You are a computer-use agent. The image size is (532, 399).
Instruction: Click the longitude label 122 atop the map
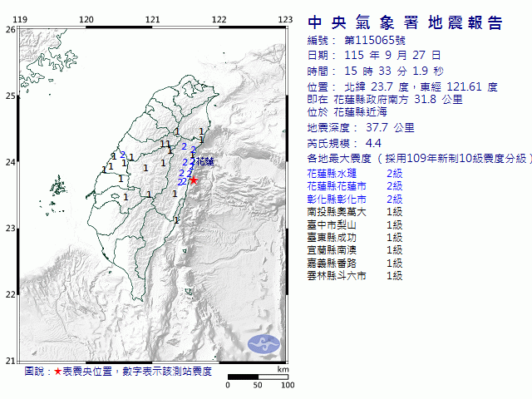[219, 20]
